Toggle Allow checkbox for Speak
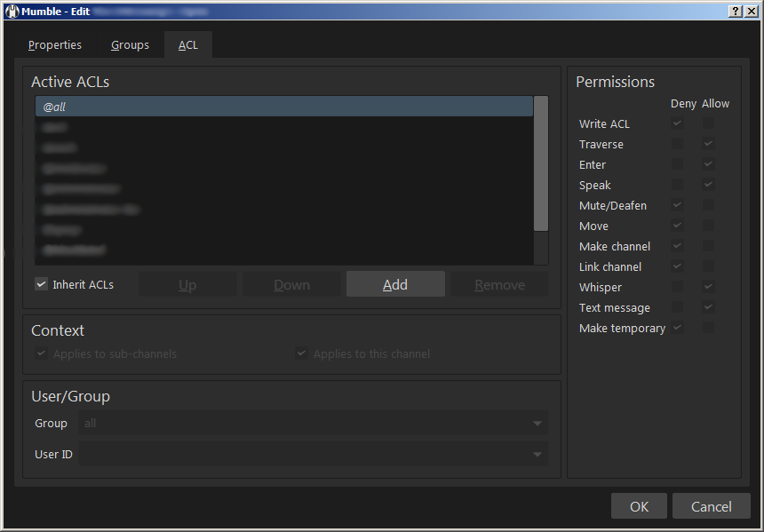The image size is (764, 532). point(708,185)
